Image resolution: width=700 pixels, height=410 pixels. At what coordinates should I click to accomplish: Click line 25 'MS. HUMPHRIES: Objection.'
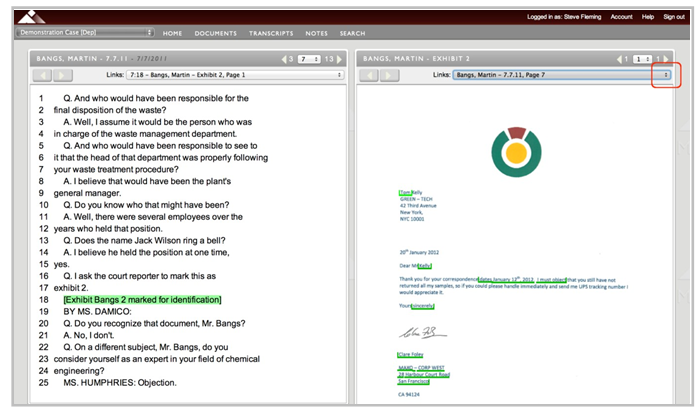pos(120,383)
